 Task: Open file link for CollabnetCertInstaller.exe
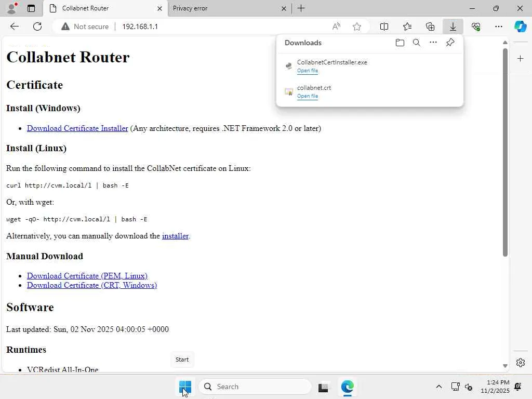[x=308, y=71]
